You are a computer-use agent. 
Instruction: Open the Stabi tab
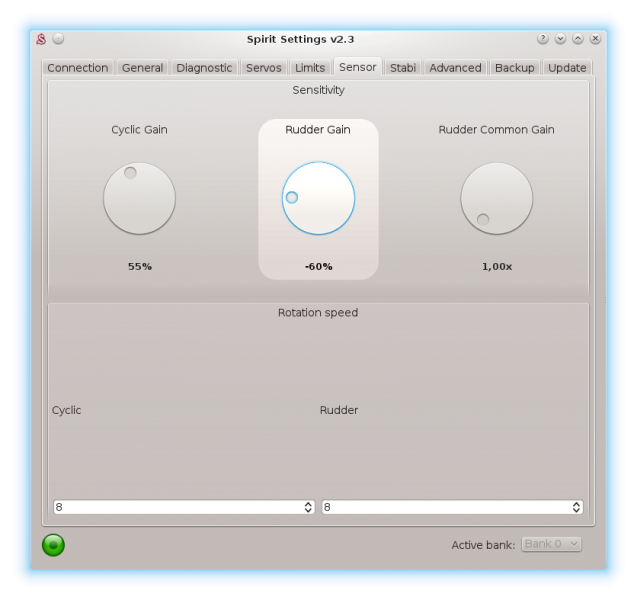pyautogui.click(x=403, y=68)
